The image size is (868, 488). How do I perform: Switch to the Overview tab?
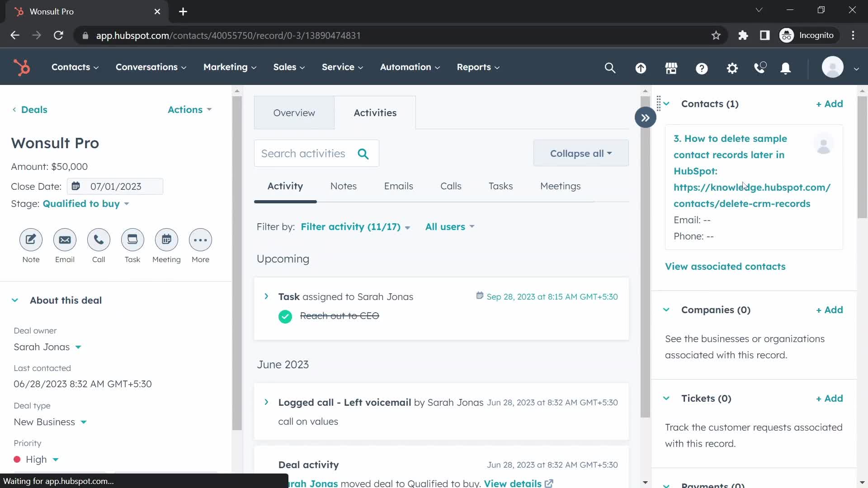point(294,113)
